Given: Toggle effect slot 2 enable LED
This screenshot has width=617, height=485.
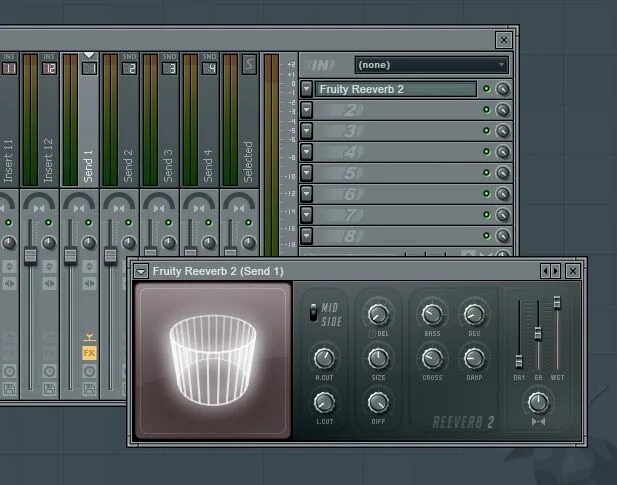Looking at the screenshot, I should tap(487, 110).
